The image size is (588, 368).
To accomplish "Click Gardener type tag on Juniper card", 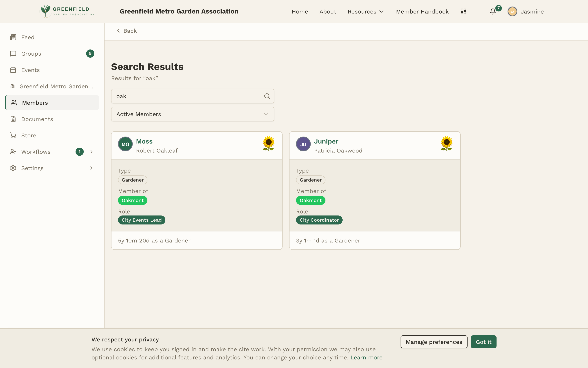I will (310, 180).
